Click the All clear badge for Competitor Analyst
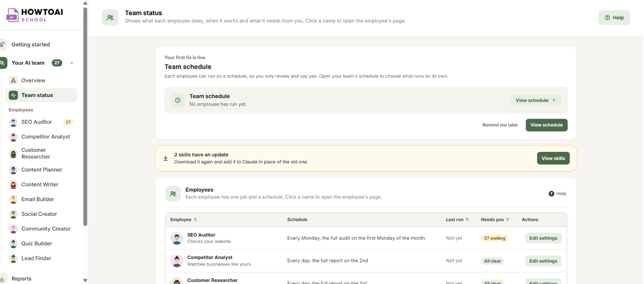This screenshot has height=284, width=644. coord(492,261)
